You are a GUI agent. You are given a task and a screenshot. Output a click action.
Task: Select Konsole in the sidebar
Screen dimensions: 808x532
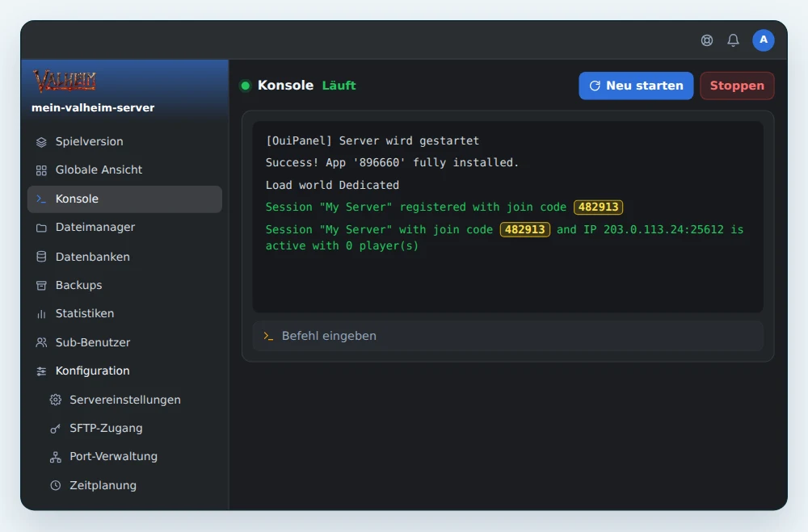click(124, 199)
